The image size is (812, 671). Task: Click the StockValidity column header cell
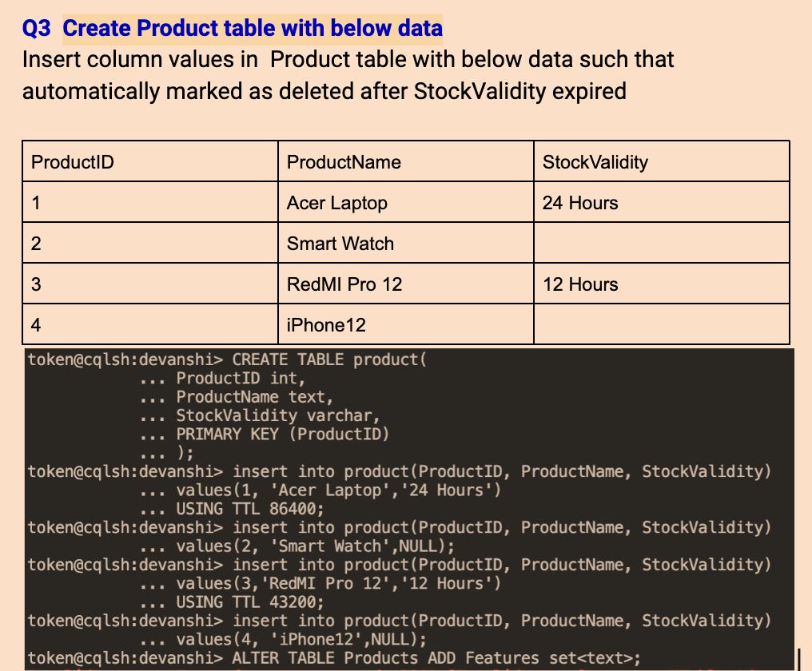pos(662,161)
